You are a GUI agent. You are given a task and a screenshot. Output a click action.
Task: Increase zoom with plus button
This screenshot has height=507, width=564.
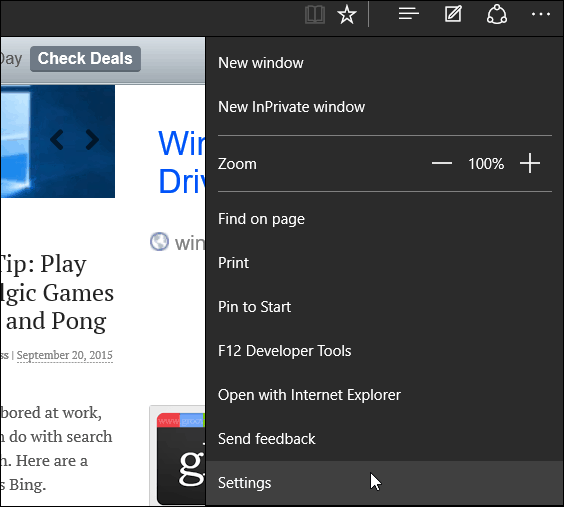tap(530, 163)
